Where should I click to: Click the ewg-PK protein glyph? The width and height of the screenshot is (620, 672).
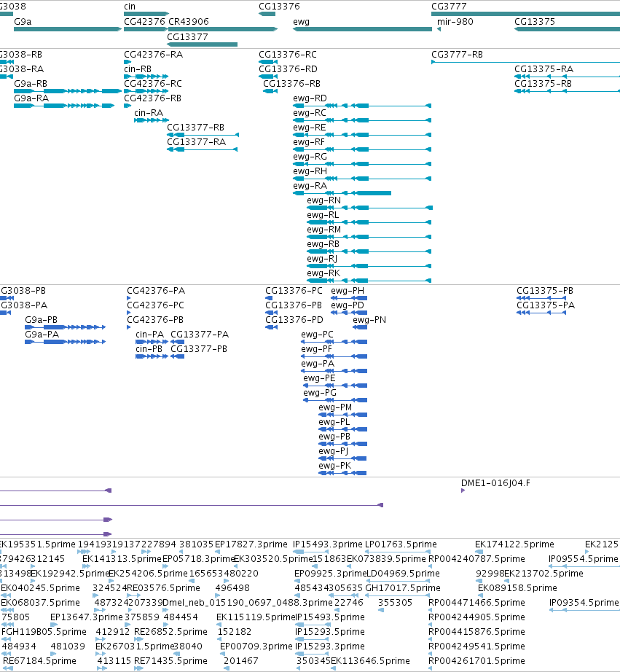(x=342, y=473)
